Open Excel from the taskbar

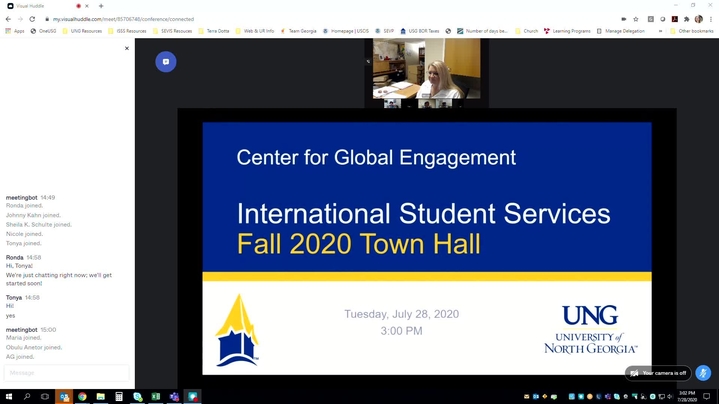[156, 396]
